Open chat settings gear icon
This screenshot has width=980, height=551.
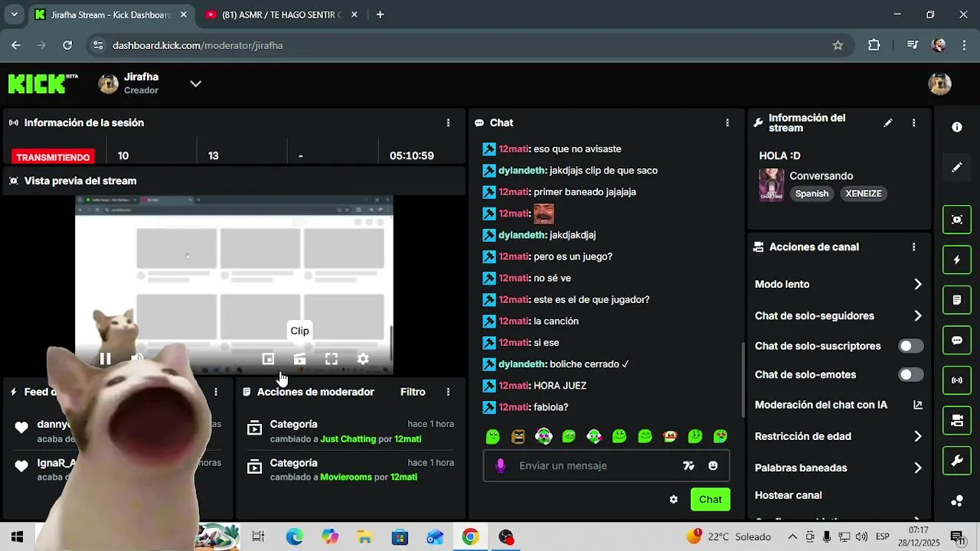click(x=674, y=500)
